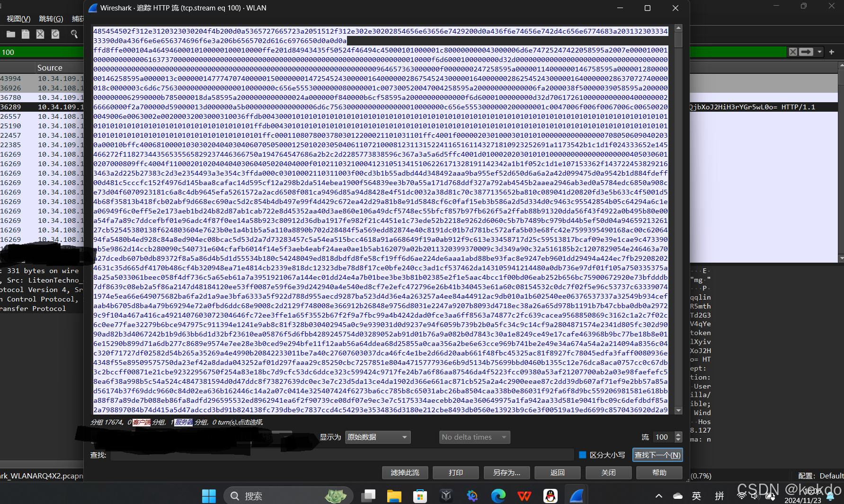Select packet row 36780
This screenshot has height=504, width=844.
[x=42, y=97]
